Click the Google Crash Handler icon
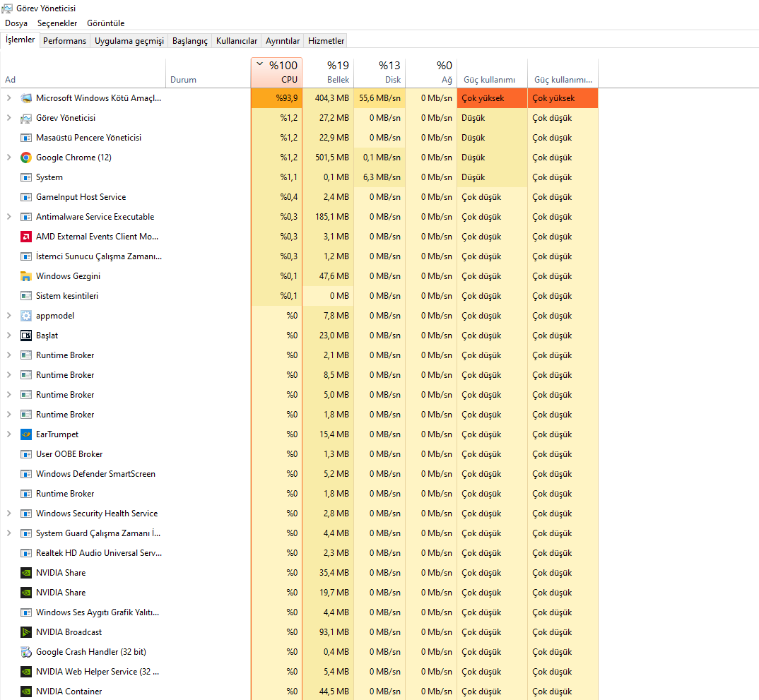This screenshot has height=700, width=759. (x=26, y=652)
